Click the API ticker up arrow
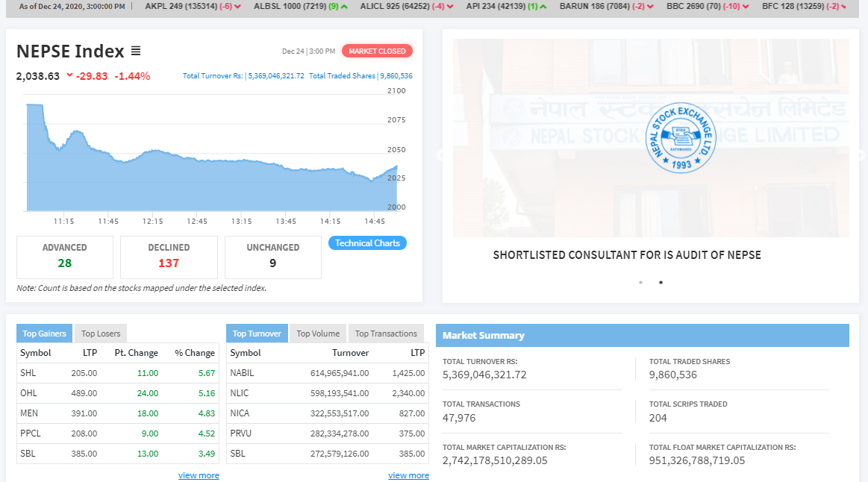The width and height of the screenshot is (868, 482). pos(543,7)
